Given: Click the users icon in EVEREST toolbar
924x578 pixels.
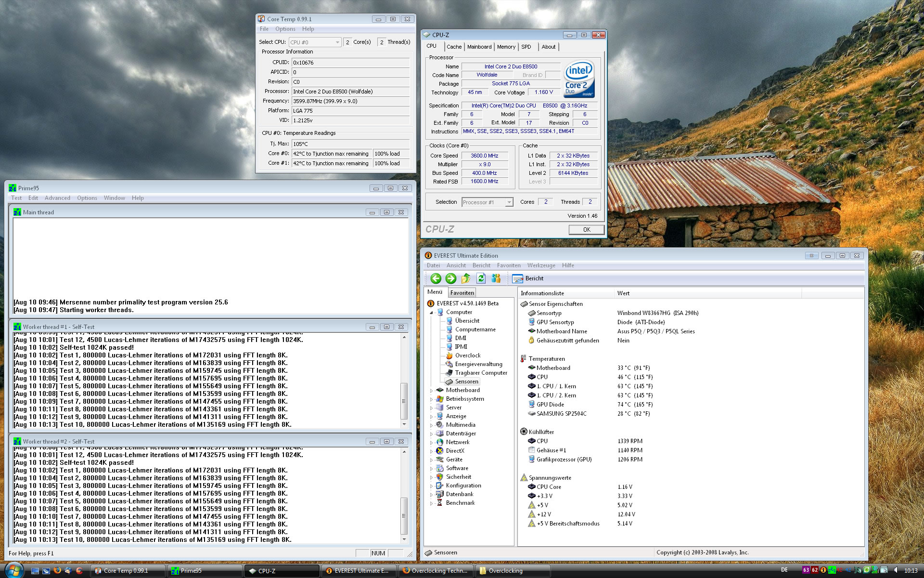Looking at the screenshot, I should pyautogui.click(x=496, y=278).
